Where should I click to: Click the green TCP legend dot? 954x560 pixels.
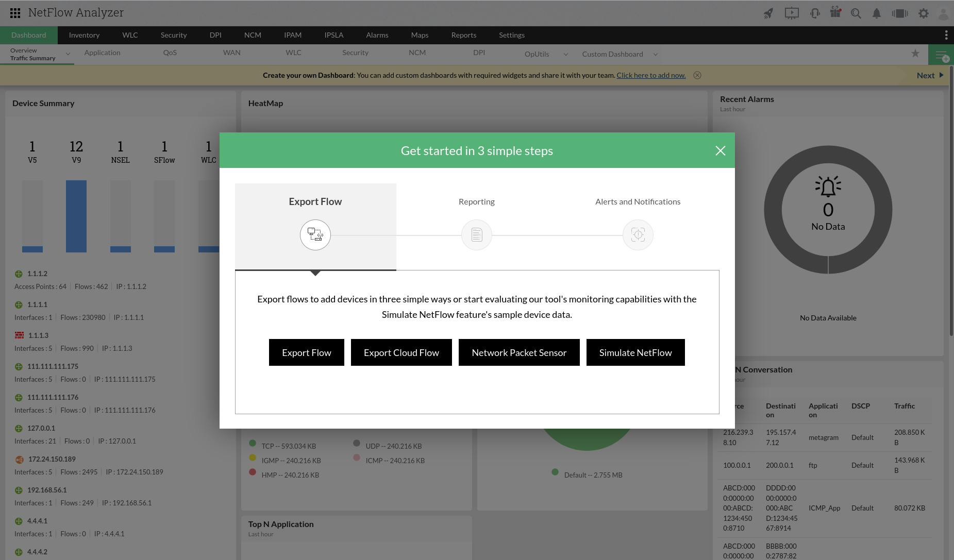point(253,443)
